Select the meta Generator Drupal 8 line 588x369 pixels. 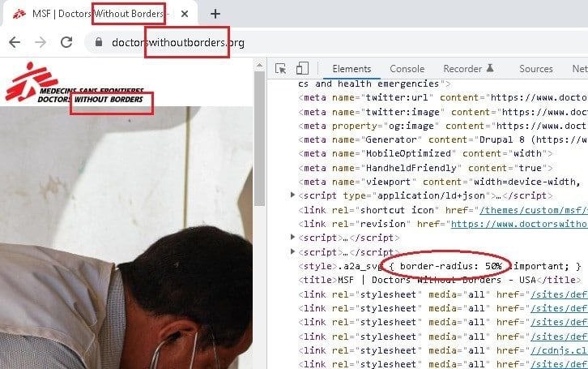(x=443, y=139)
